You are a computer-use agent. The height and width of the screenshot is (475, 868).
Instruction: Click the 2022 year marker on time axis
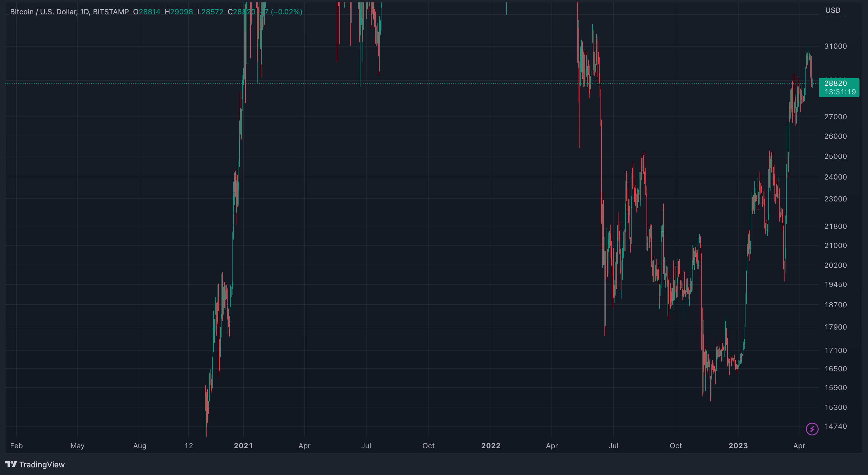(x=491, y=446)
